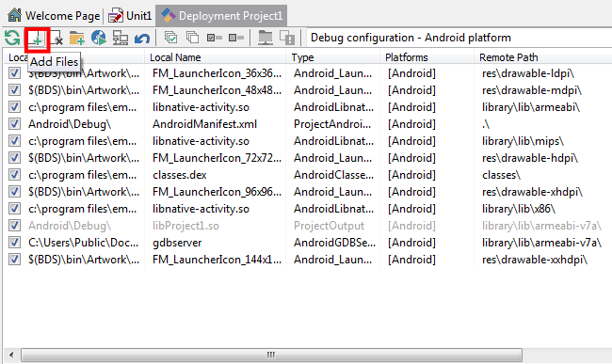Click the AndroidGDBSe... type cell
This screenshot has width=612, height=364.
334,243
